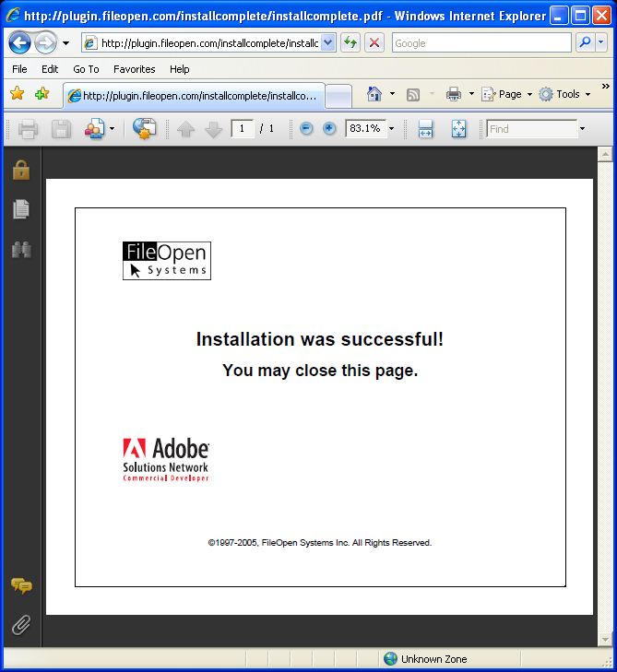The height and width of the screenshot is (672, 617).
Task: Open the Security padlock panel
Action: tap(21, 171)
